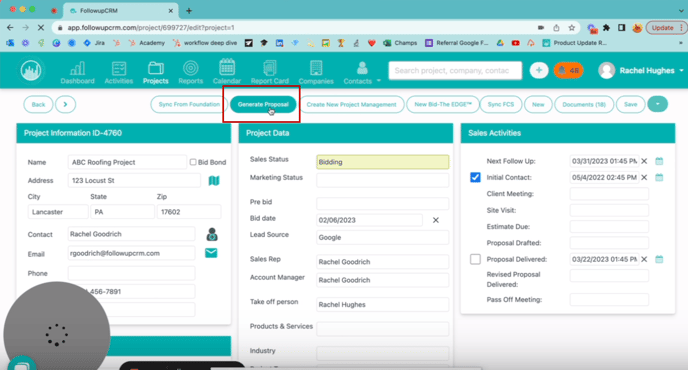This screenshot has height=370, width=688.
Task: Open the map icon beside Address
Action: (214, 180)
